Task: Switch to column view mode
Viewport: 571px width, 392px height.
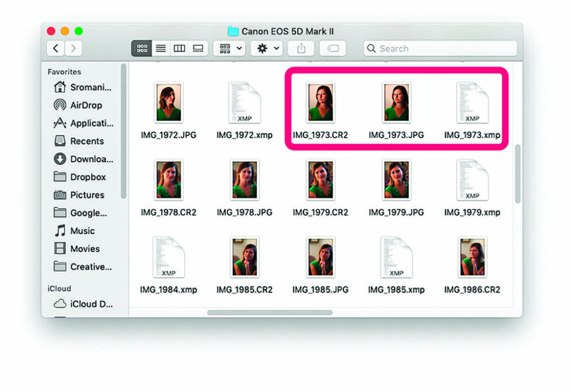Action: coord(180,49)
